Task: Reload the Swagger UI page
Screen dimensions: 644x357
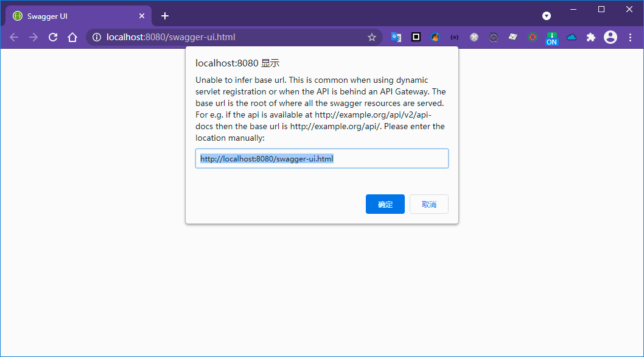Action: (53, 37)
